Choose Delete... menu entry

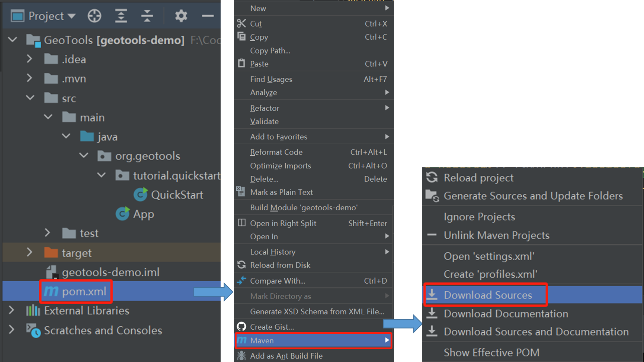pyautogui.click(x=314, y=179)
